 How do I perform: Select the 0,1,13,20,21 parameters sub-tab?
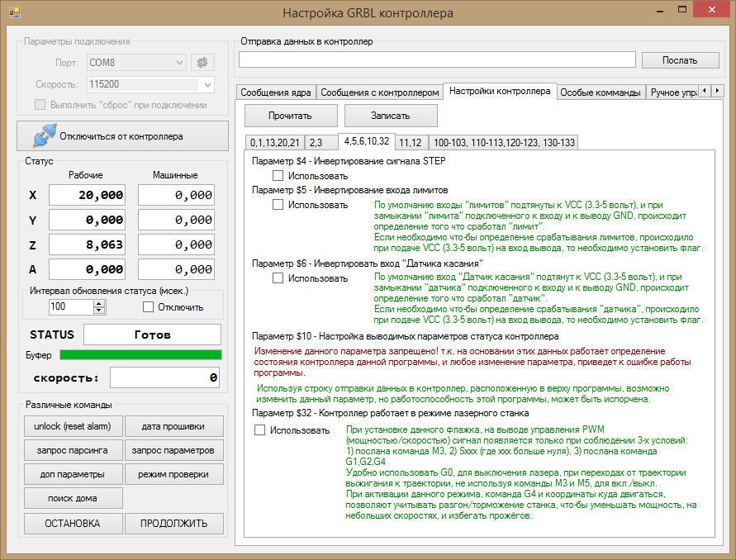tap(274, 143)
